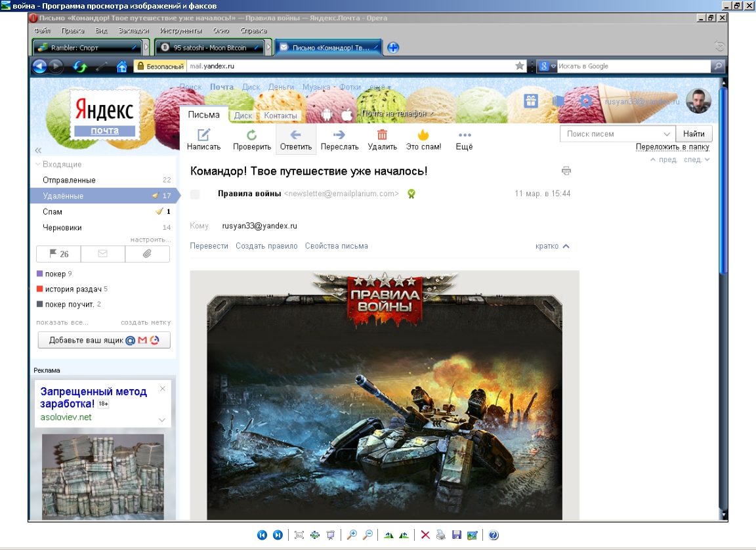Rotate image clockwise in viewer
The image size is (756, 550).
pos(388,534)
